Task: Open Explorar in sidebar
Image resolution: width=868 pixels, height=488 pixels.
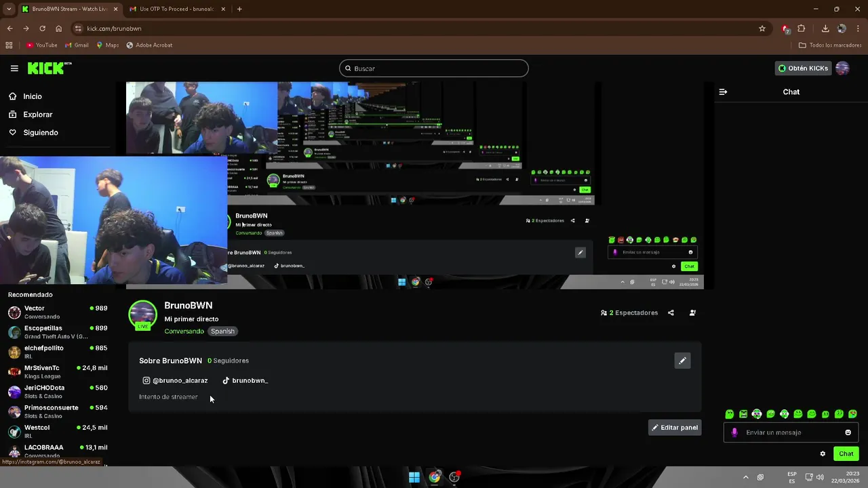Action: click(x=31, y=115)
